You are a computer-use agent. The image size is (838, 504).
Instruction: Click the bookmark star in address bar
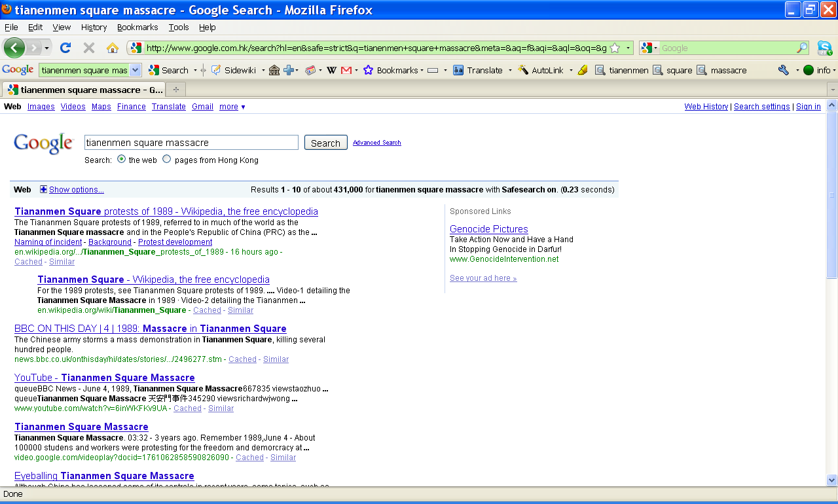615,48
